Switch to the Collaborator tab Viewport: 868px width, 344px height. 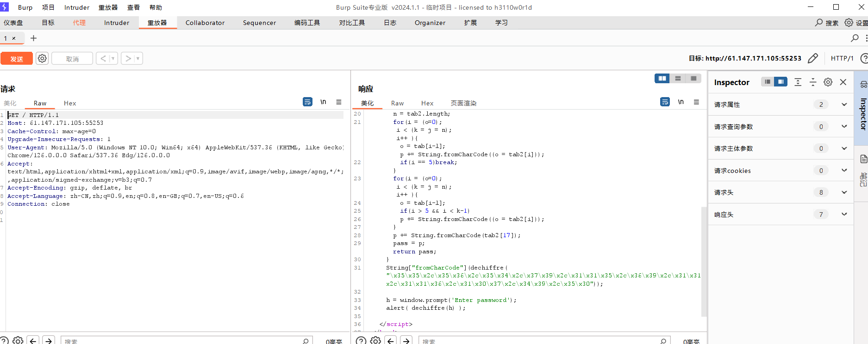coord(205,23)
